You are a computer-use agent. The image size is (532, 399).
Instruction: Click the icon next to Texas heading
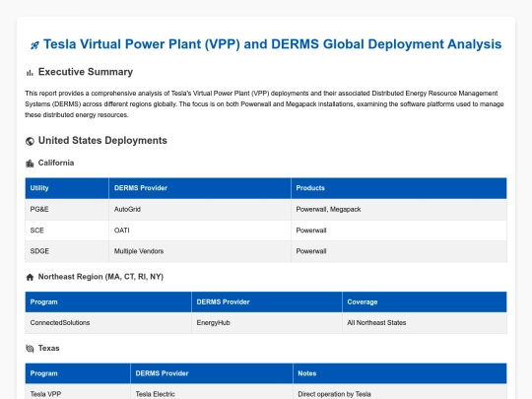tap(30, 349)
